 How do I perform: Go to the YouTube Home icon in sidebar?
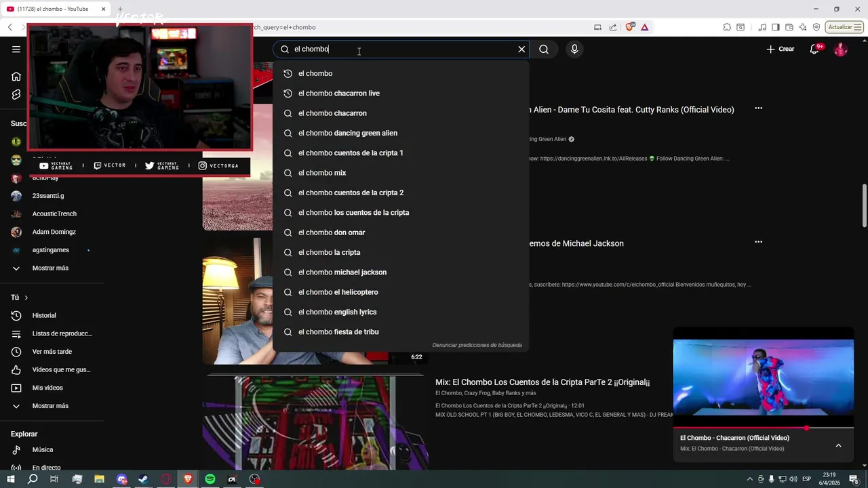click(x=16, y=76)
